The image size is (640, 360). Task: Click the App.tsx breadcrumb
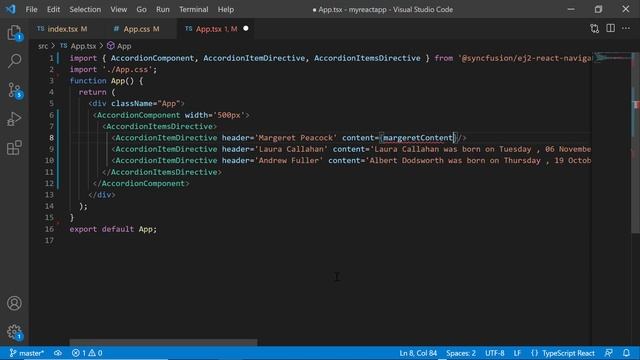(79, 46)
